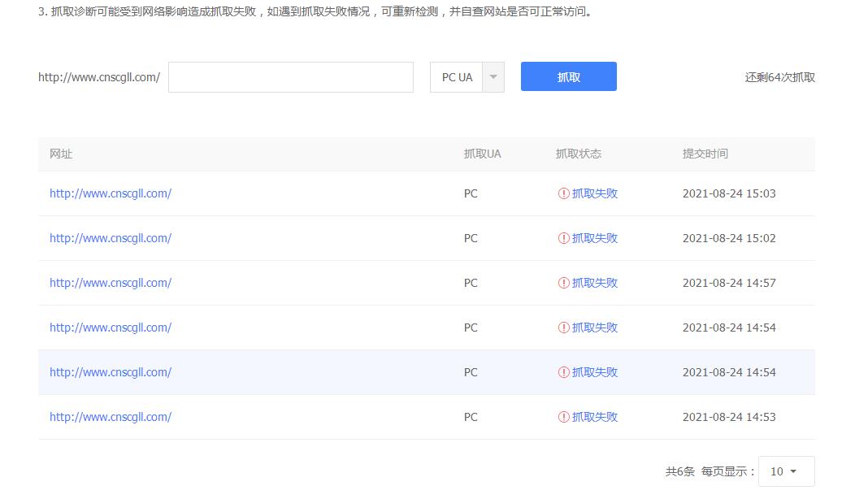Click inside the URL input field

click(290, 76)
